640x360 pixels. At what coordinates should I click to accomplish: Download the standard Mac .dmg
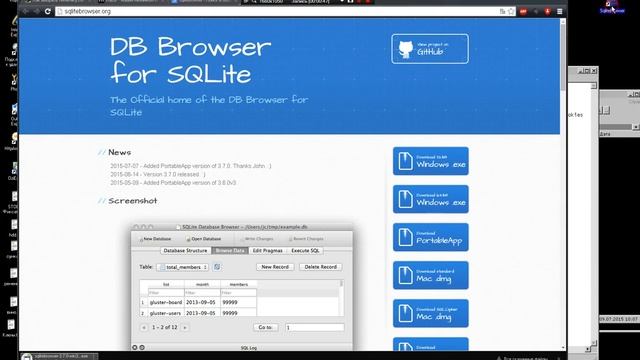pyautogui.click(x=431, y=275)
